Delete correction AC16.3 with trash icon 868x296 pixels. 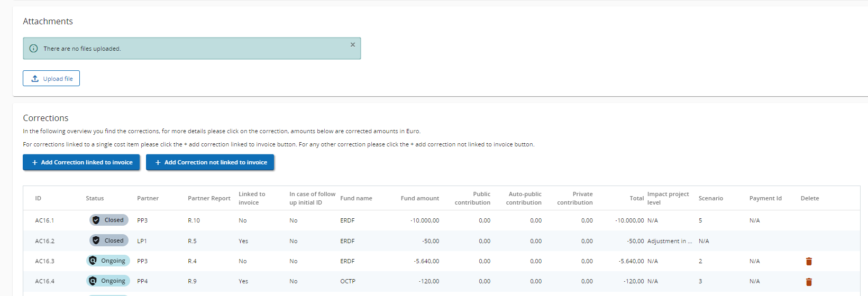tap(808, 261)
